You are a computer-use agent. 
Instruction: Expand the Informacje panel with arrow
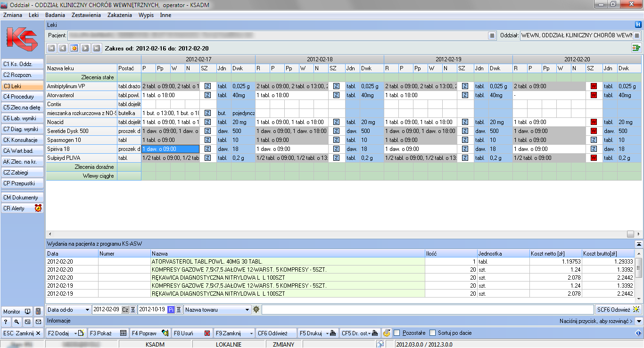click(x=639, y=321)
